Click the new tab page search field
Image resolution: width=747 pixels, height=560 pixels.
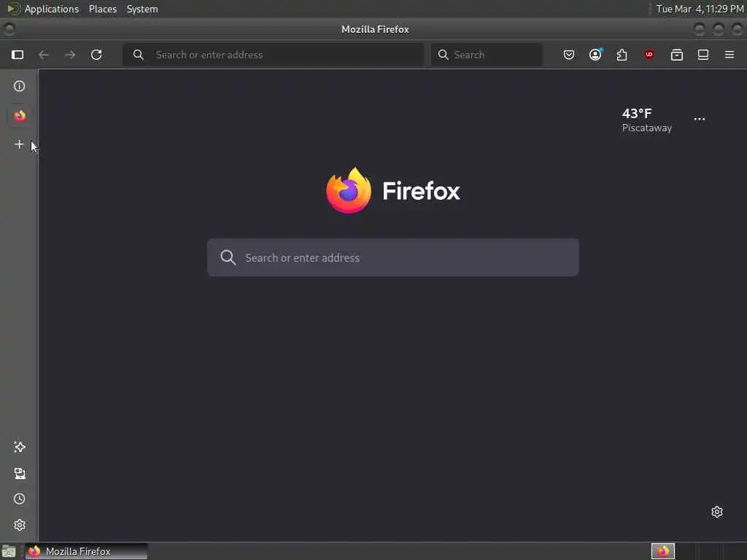pyautogui.click(x=393, y=257)
